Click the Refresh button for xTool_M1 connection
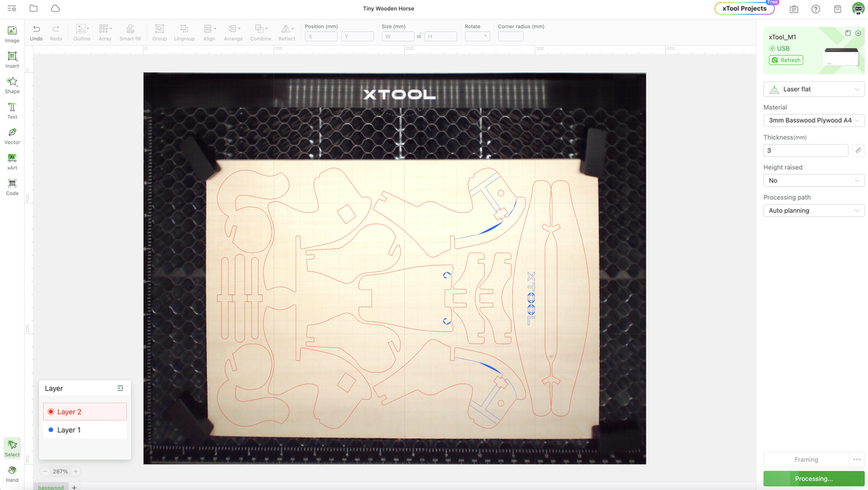 786,59
